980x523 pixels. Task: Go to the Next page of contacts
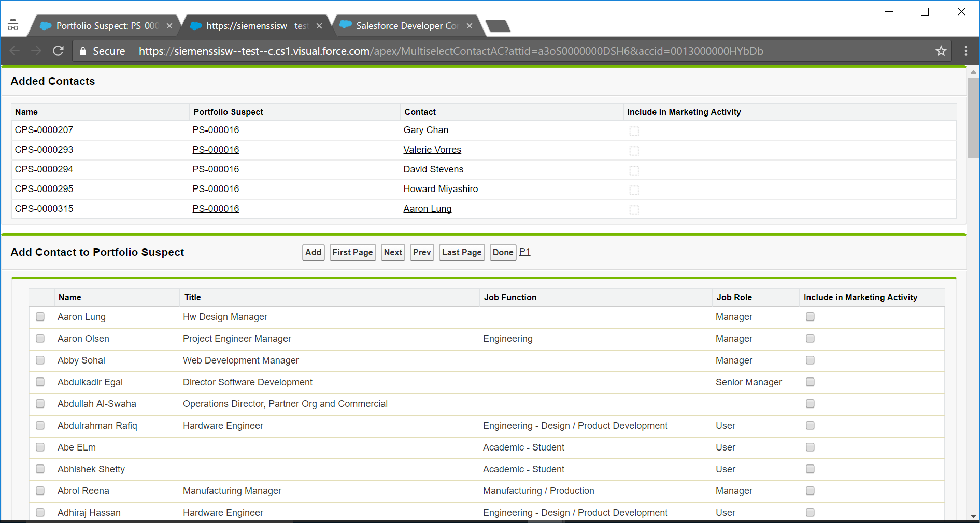tap(393, 253)
